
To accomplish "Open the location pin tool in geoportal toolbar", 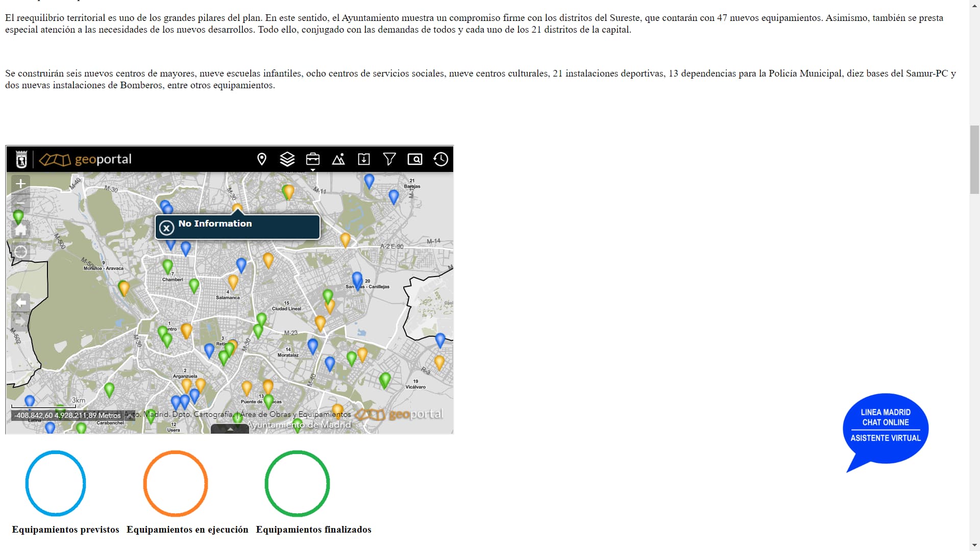I will 262,159.
